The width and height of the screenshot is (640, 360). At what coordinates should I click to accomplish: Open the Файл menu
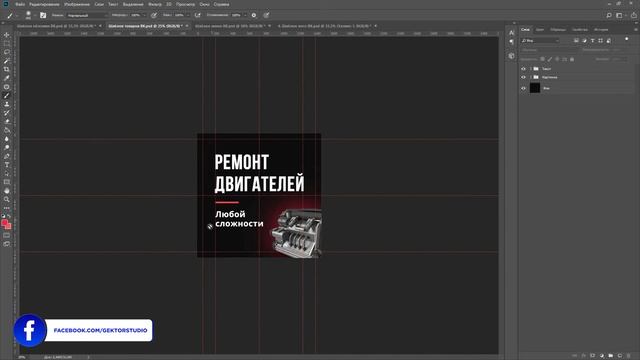click(x=20, y=4)
